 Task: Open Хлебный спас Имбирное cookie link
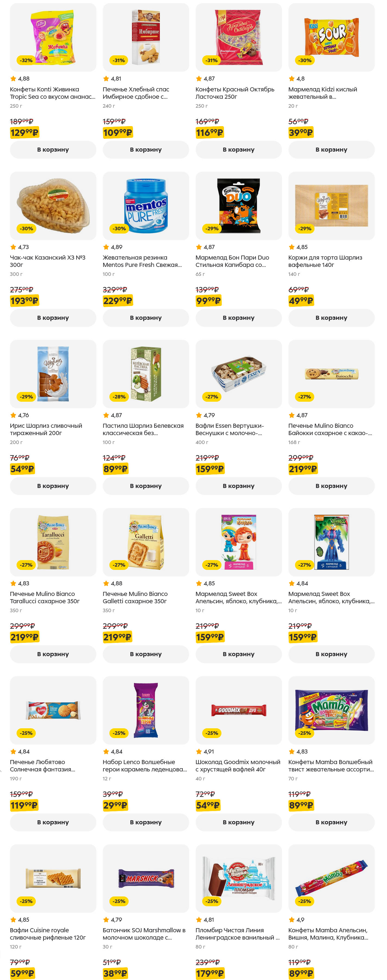135,93
